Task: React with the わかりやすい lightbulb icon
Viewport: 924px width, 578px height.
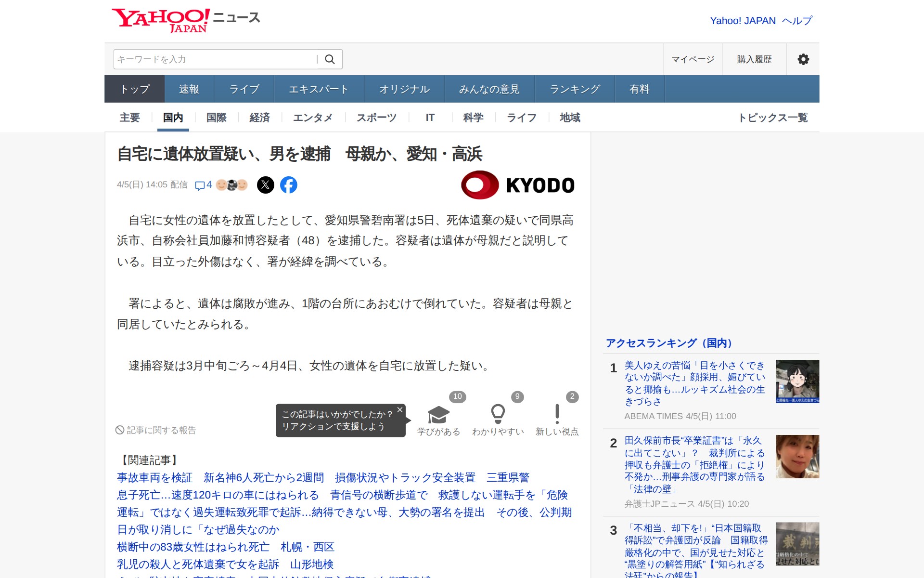Action: pos(498,415)
